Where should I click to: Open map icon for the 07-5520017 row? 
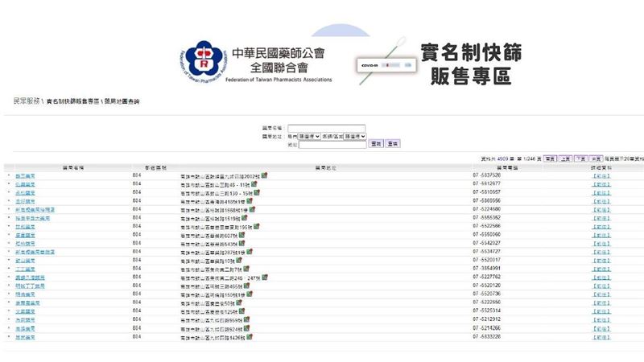[239, 260]
